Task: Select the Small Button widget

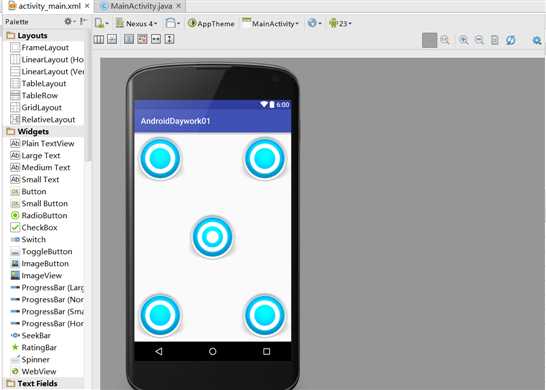Action: [39, 203]
